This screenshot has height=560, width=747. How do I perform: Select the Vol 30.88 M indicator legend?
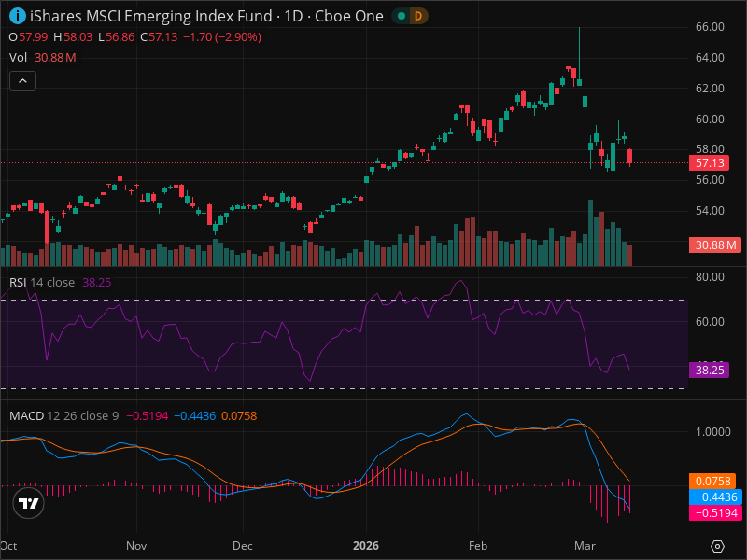click(42, 58)
